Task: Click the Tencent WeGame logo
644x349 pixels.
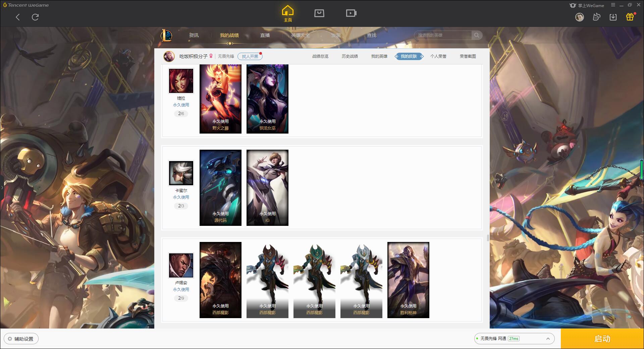Action: coord(26,5)
